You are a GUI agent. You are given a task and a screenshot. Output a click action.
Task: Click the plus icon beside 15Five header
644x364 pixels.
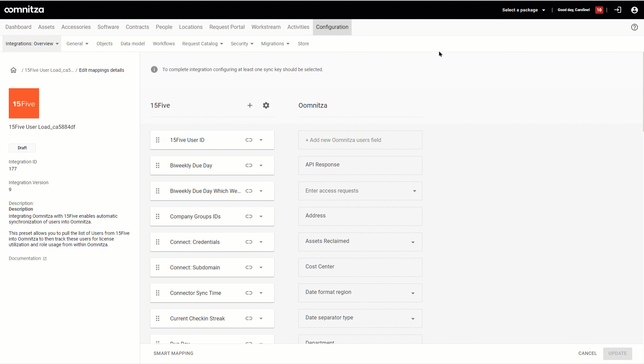250,105
